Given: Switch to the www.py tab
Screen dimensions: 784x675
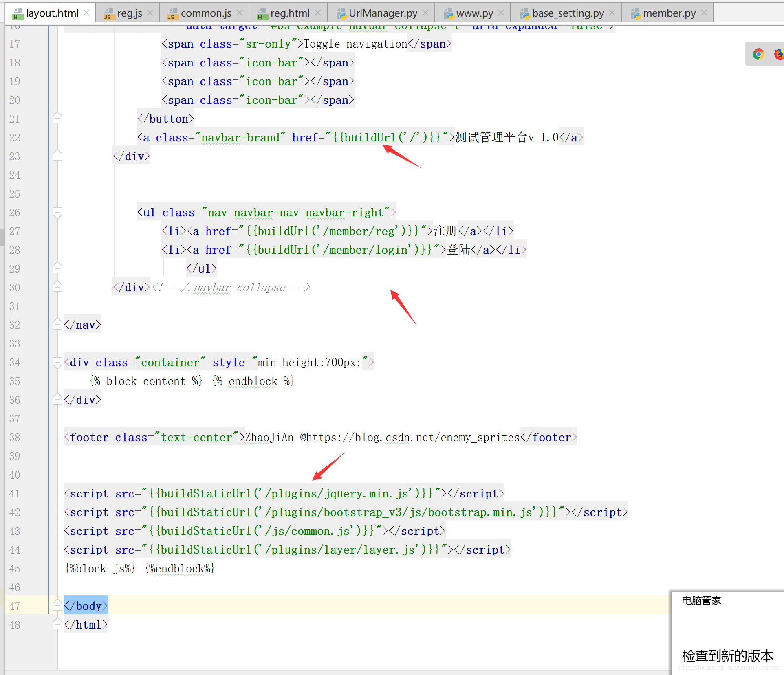Looking at the screenshot, I should click(x=474, y=13).
